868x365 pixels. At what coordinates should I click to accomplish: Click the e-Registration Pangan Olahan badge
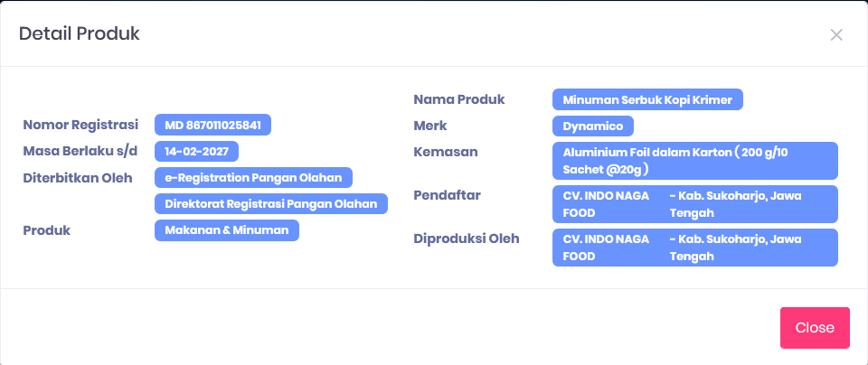(x=253, y=178)
